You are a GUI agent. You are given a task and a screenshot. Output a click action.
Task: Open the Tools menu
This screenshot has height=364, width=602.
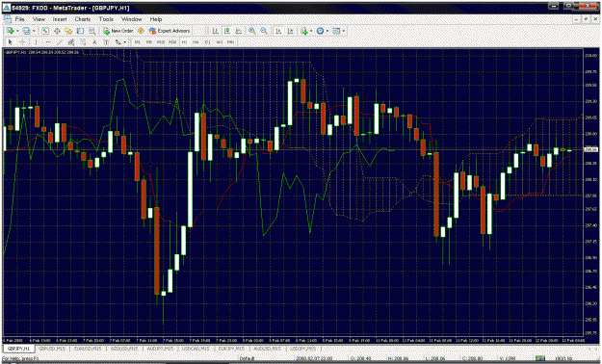tap(106, 19)
